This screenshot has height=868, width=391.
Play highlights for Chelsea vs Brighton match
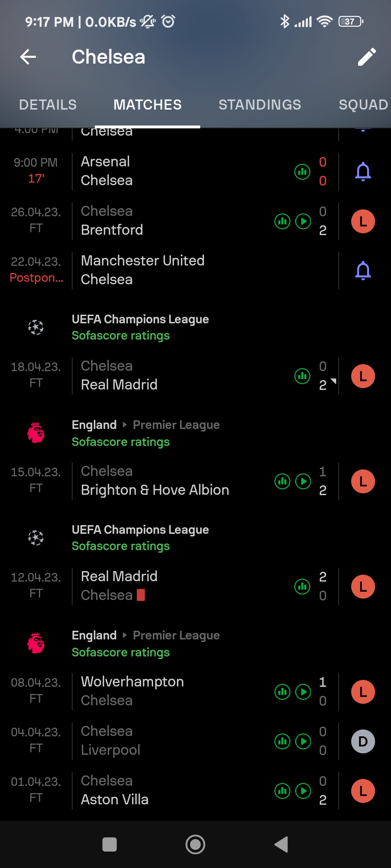(x=303, y=481)
